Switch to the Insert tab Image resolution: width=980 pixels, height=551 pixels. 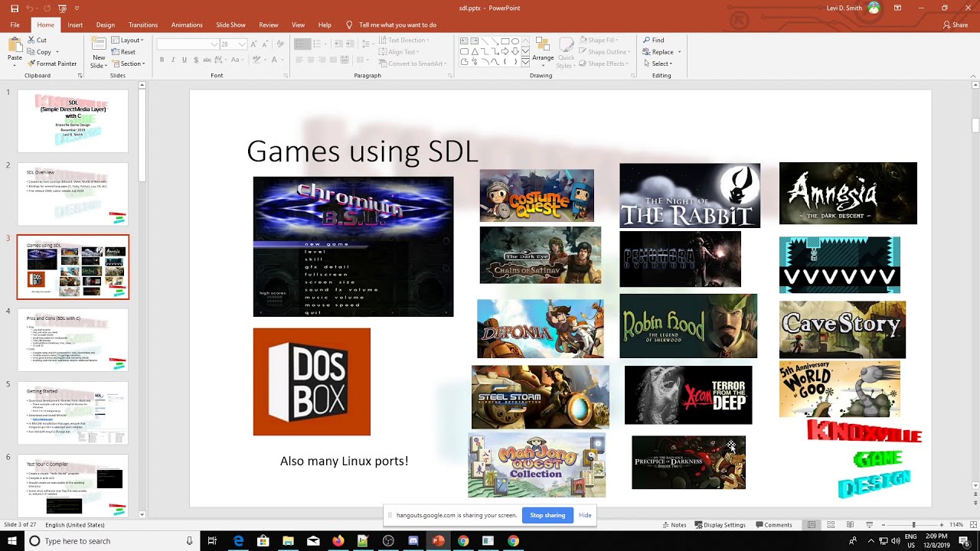pos(75,24)
